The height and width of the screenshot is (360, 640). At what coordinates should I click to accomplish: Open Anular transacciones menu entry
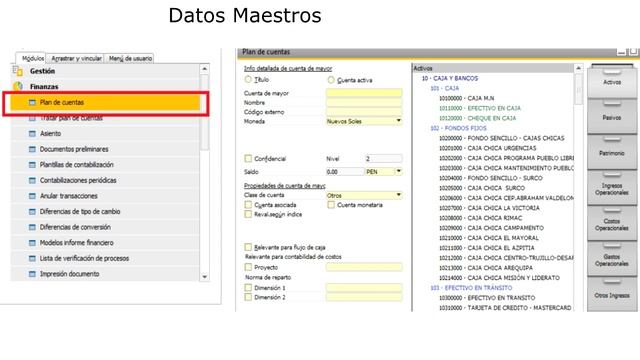(x=105, y=196)
